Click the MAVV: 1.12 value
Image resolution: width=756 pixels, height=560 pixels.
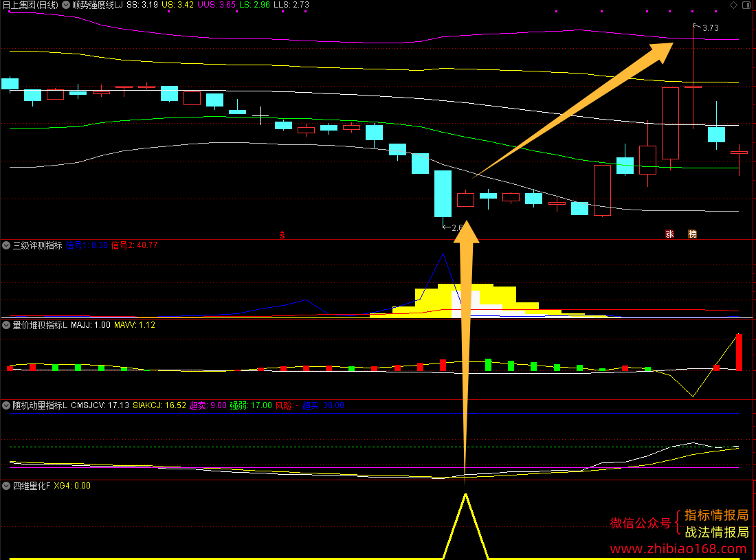pyautogui.click(x=135, y=325)
